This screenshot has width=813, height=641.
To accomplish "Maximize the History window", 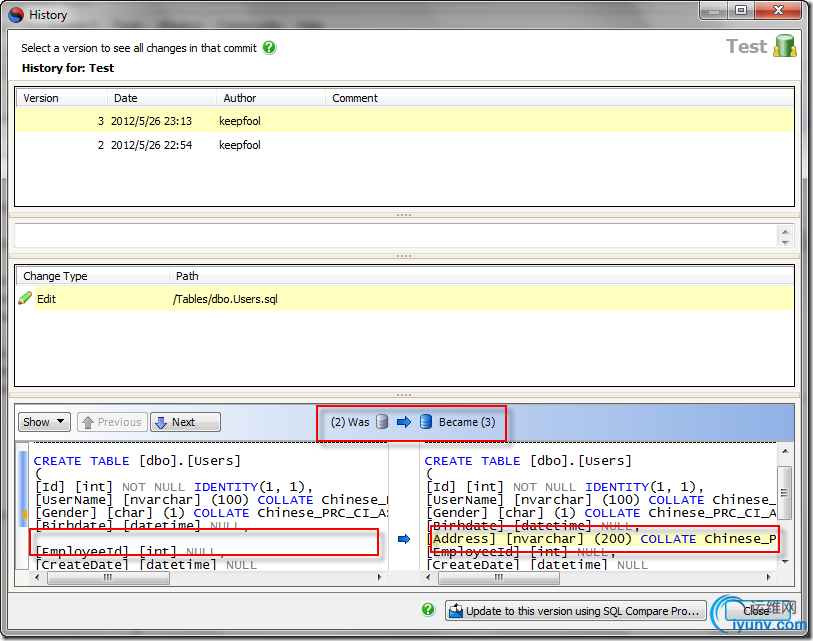I will pyautogui.click(x=741, y=10).
